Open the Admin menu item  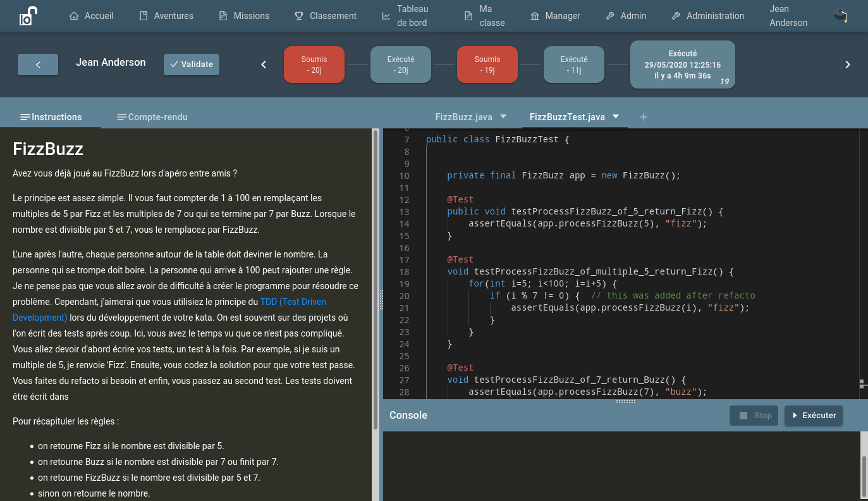[x=626, y=16]
